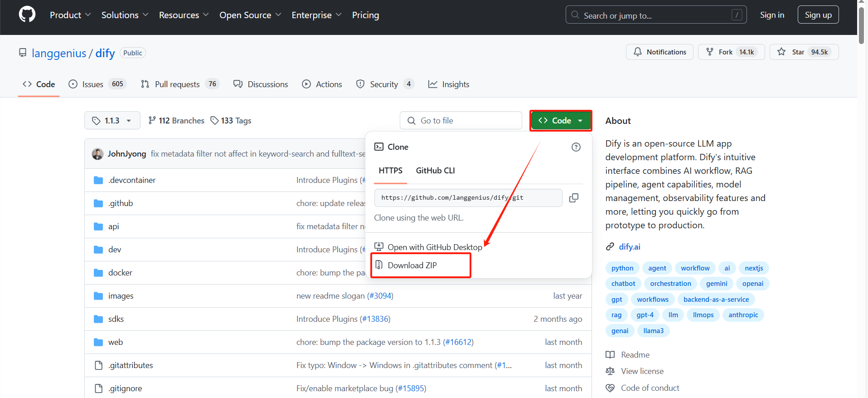868x398 pixels.
Task: Click the python topic tag
Action: 622,268
